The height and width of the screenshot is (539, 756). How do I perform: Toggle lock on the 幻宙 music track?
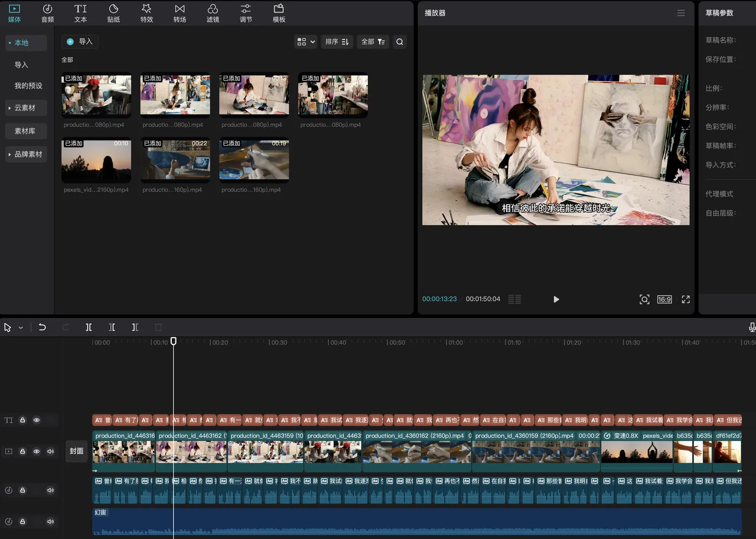pyautogui.click(x=23, y=522)
